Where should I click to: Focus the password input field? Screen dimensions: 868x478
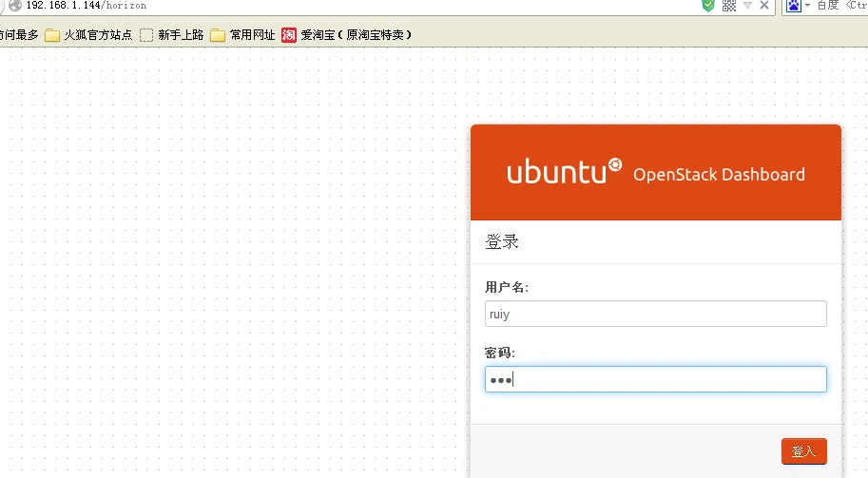click(655, 379)
